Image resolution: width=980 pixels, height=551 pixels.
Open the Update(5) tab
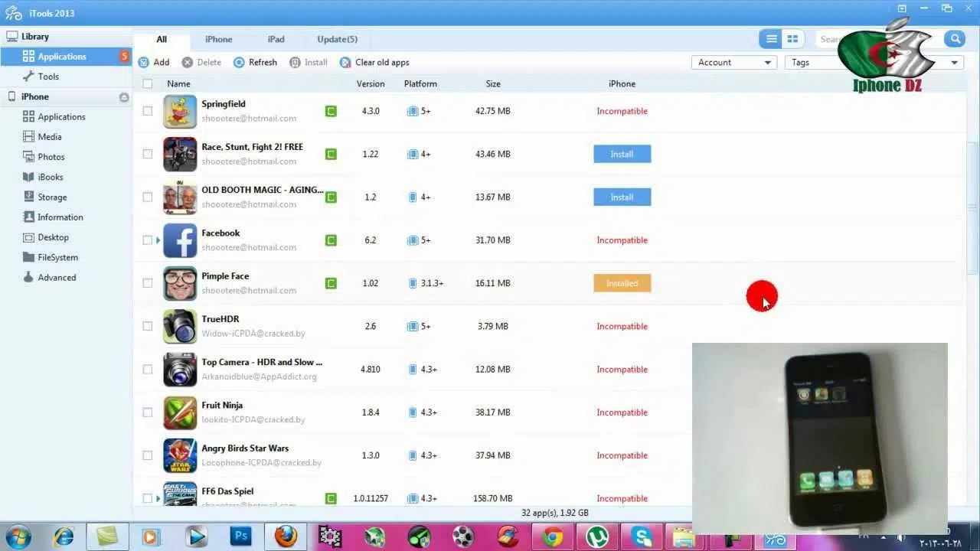click(x=337, y=39)
